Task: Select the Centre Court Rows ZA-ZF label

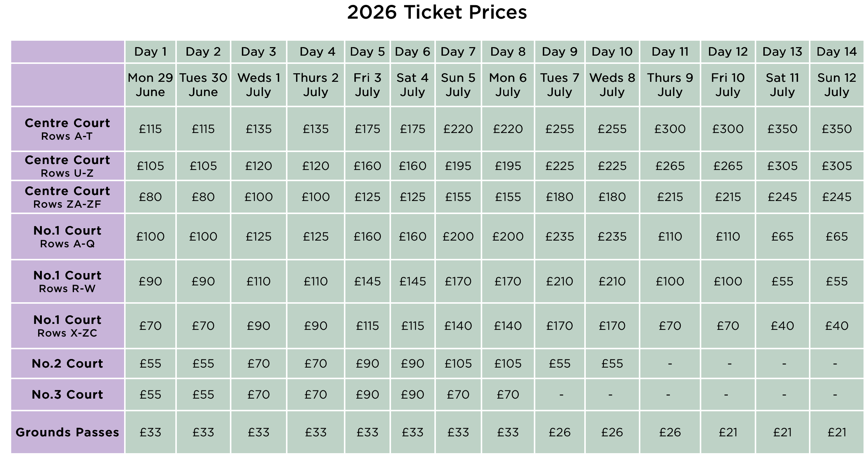Action: tap(67, 197)
